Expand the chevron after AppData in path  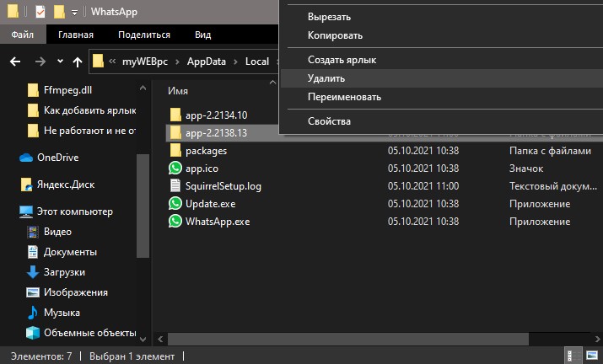[235, 62]
